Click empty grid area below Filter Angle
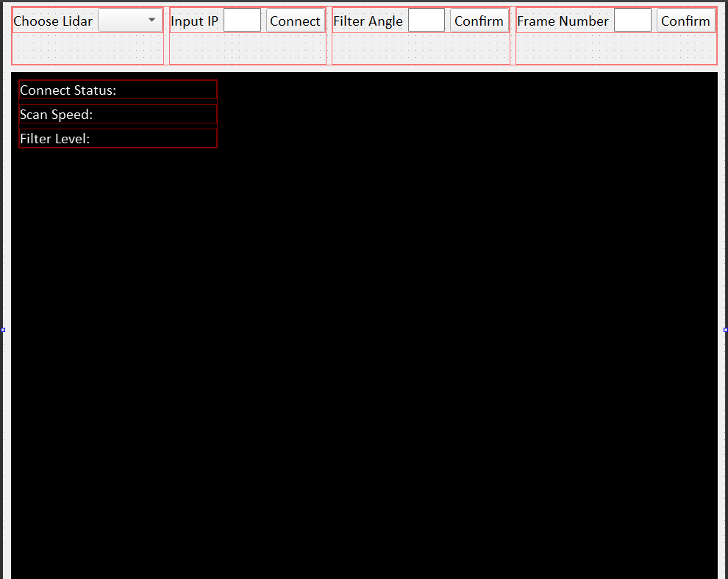 [x=420, y=49]
